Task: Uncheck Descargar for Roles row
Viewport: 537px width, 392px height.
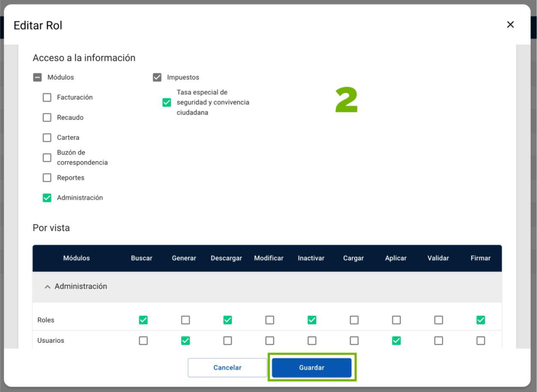Action: 227,320
